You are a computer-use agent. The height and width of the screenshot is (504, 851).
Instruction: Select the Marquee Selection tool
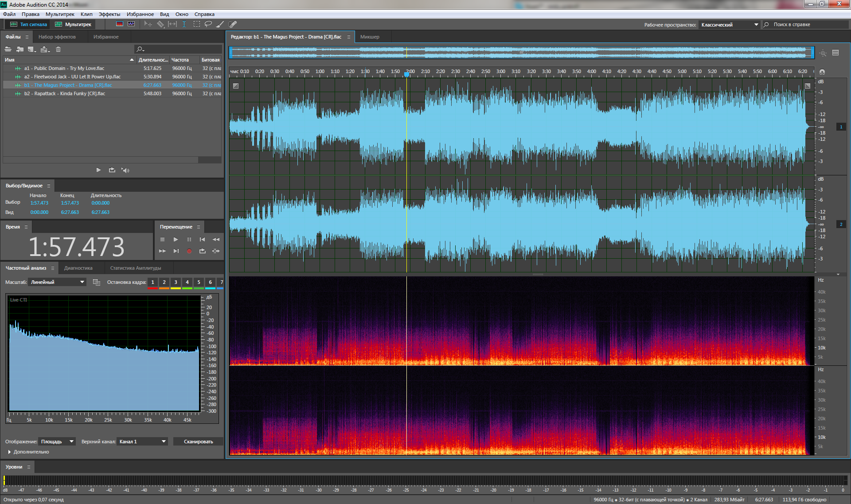[197, 24]
